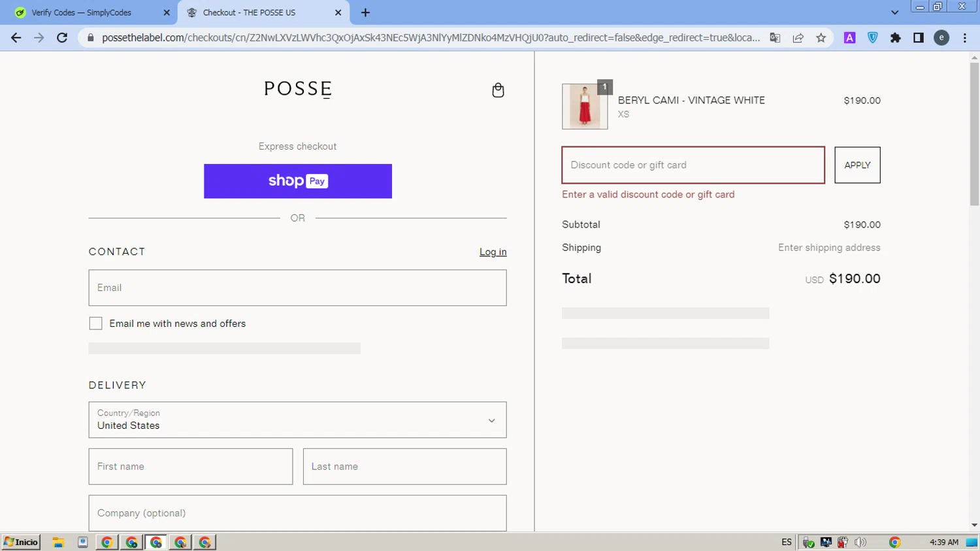Image resolution: width=980 pixels, height=551 pixels.
Task: Go back to previous page
Action: point(16,38)
